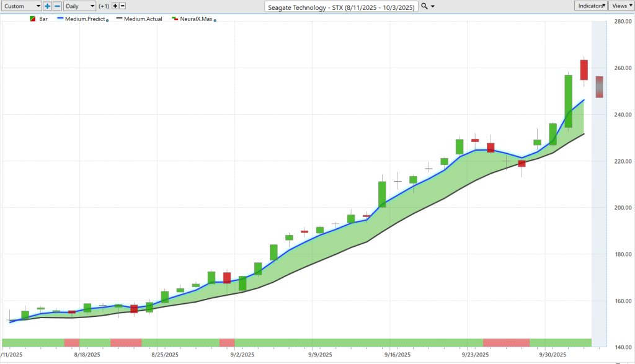This screenshot has height=364, width=635.
Task: Click the dot next to Medium.Predict
Action: click(x=108, y=20)
